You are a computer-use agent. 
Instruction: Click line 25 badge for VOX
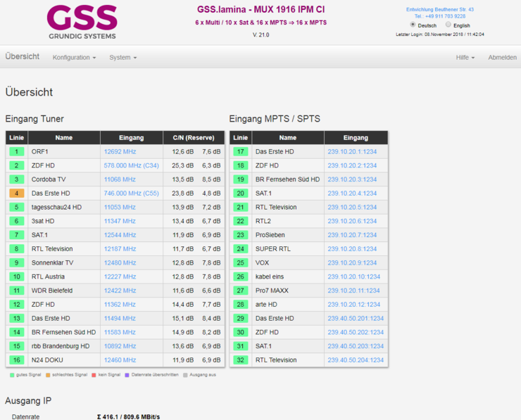241,263
